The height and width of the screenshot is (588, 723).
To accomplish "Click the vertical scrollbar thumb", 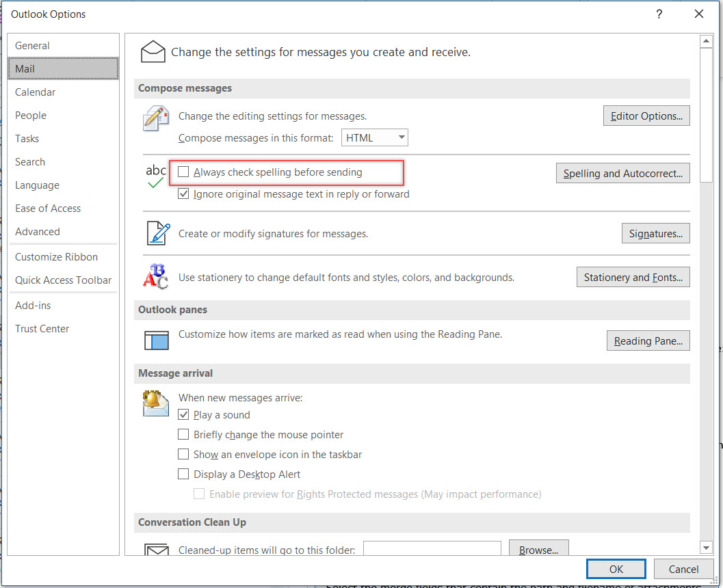I will [706, 115].
